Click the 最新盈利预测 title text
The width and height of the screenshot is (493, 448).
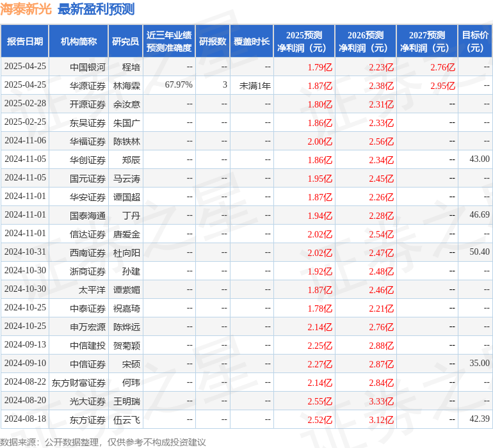pos(96,9)
